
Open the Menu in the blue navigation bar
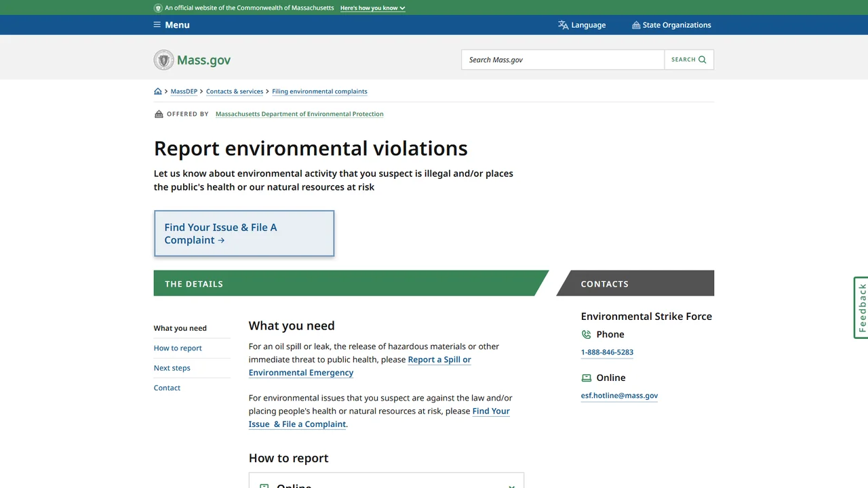(x=172, y=25)
